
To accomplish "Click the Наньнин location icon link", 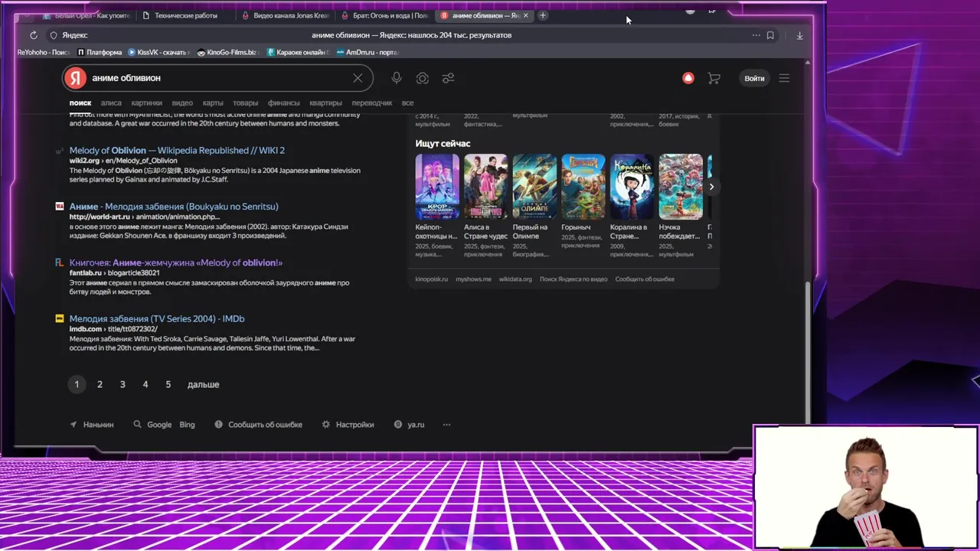I will (92, 425).
